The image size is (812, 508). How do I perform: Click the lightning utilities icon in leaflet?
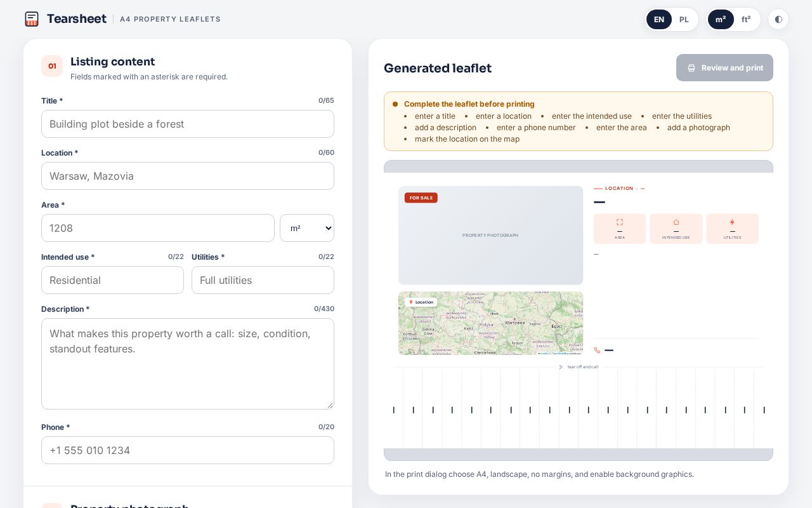point(732,222)
